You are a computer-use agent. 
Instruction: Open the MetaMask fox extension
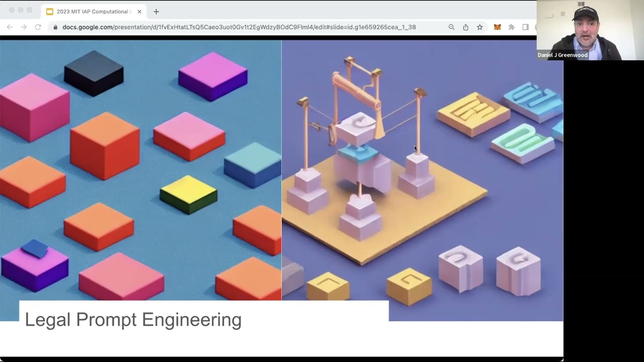pyautogui.click(x=497, y=27)
